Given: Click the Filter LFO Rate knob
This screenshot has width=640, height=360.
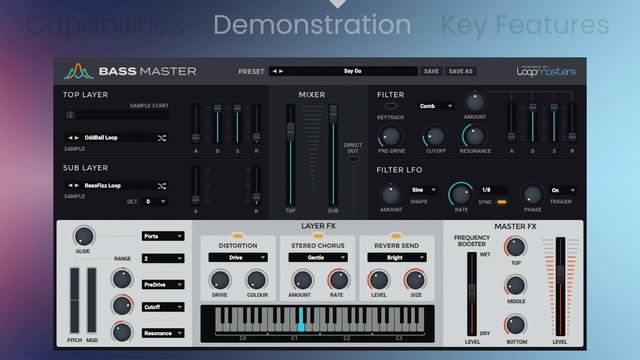Looking at the screenshot, I should click(x=461, y=194).
